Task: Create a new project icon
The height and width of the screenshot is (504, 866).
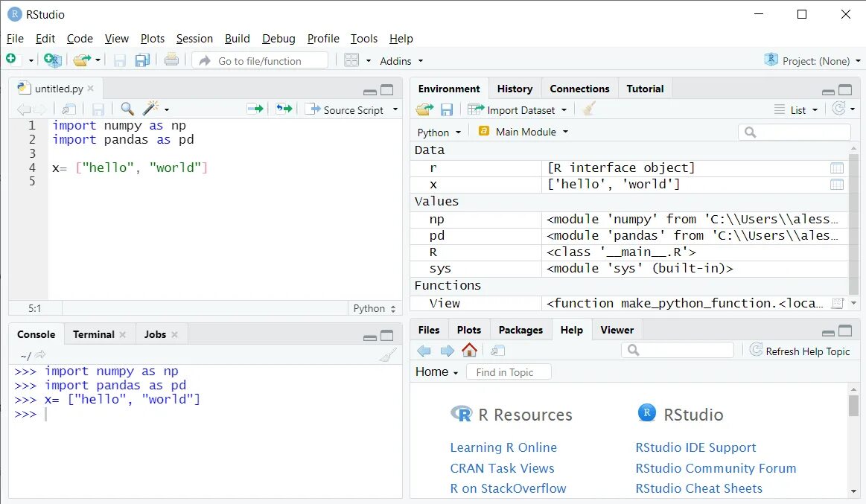Action: pyautogui.click(x=52, y=60)
